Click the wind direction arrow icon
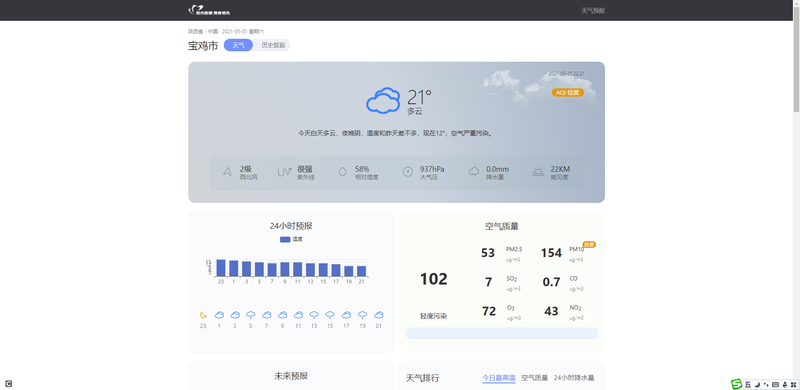This screenshot has width=800, height=390. tap(227, 172)
